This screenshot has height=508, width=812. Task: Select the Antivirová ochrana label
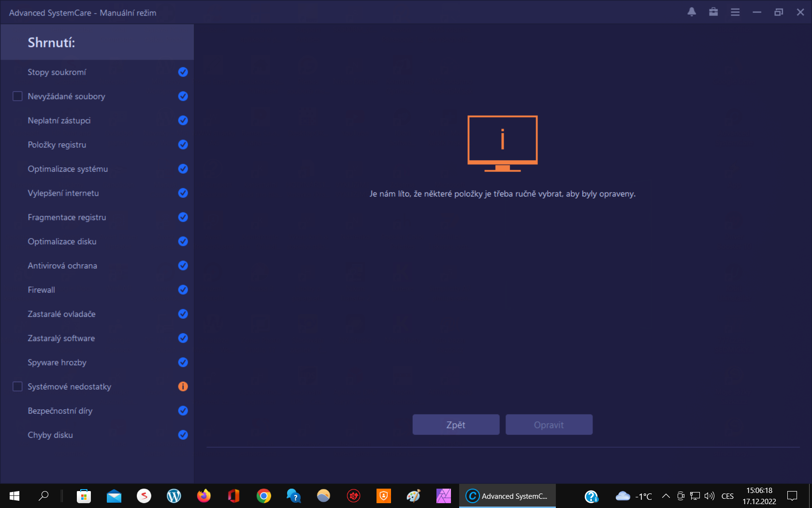pos(62,266)
